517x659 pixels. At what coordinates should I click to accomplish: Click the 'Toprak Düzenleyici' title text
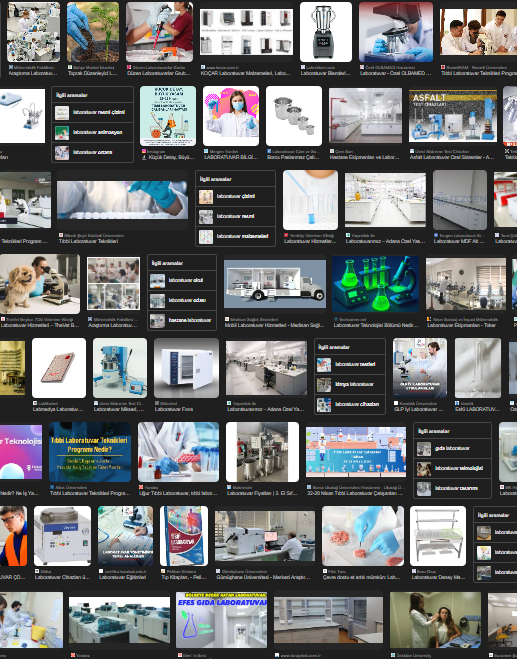[92, 73]
